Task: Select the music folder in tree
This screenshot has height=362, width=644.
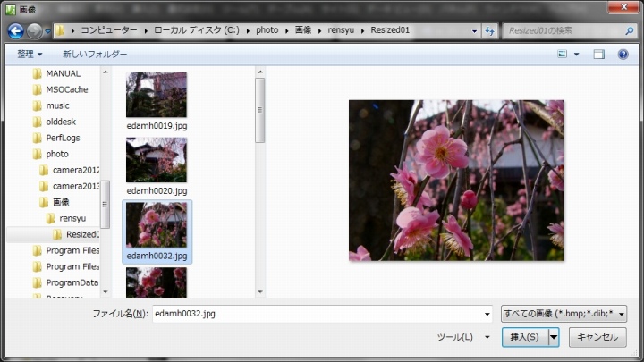Action: [57, 105]
